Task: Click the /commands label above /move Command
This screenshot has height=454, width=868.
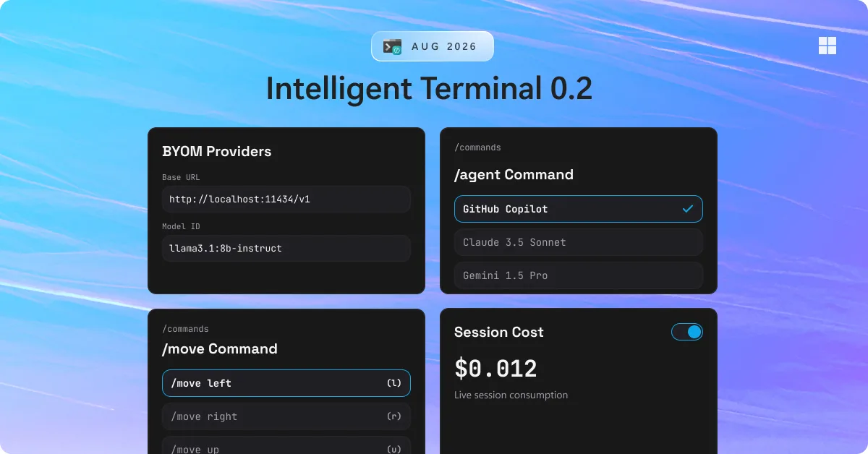Action: [185, 329]
